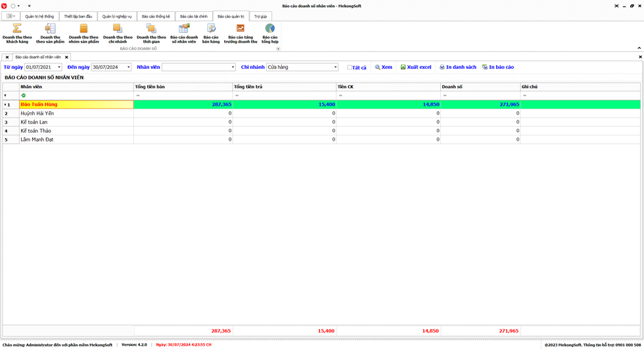
Task: Open Báo cáo tổng hợp pie chart
Action: coord(270,33)
